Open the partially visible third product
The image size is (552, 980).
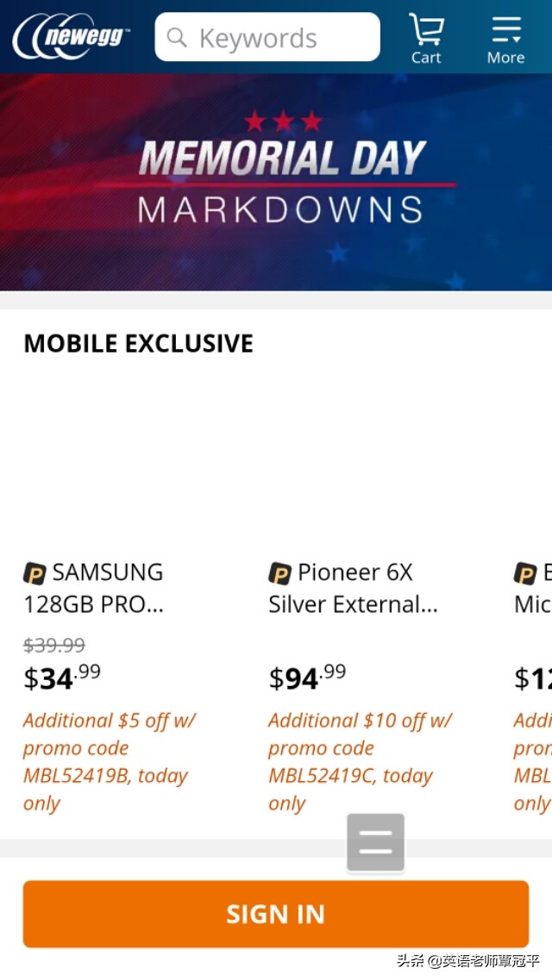pyautogui.click(x=532, y=603)
